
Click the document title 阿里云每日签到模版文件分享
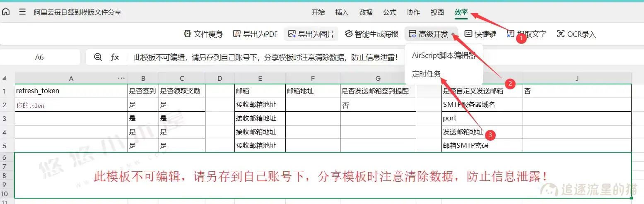(x=78, y=12)
